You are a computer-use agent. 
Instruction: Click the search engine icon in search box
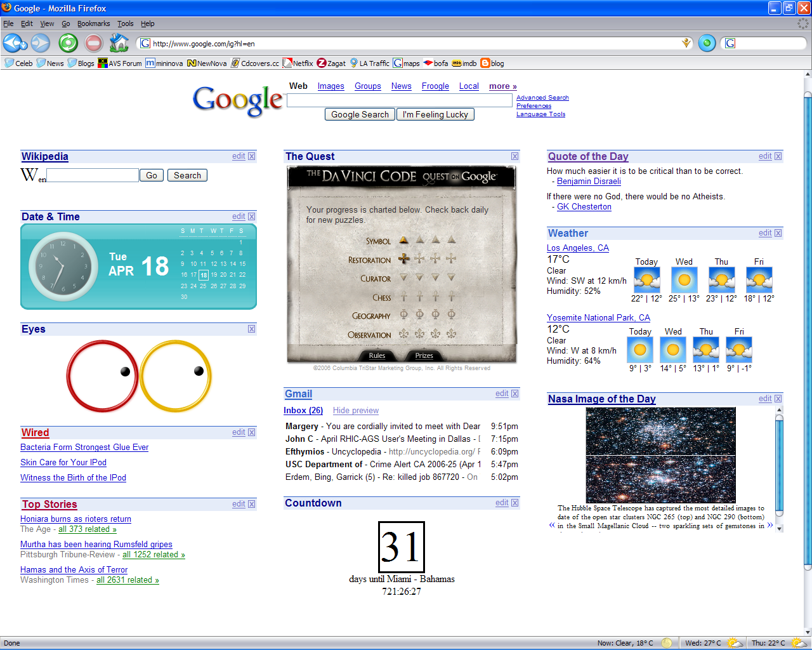tap(730, 43)
